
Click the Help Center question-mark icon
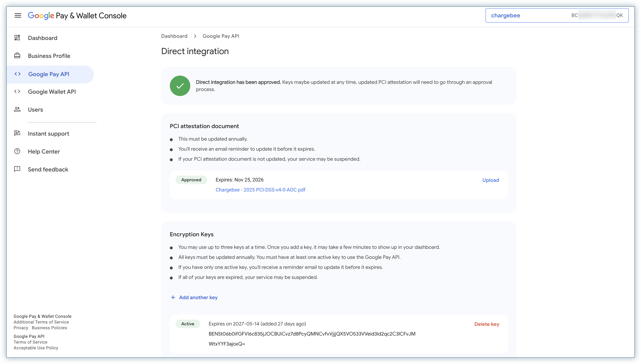pos(17,151)
